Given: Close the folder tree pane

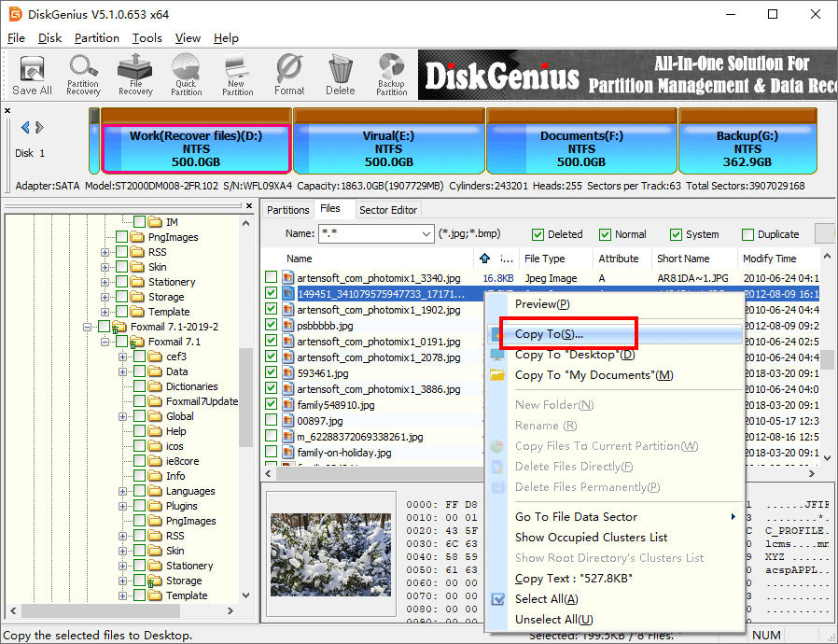Looking at the screenshot, I should 249,205.
